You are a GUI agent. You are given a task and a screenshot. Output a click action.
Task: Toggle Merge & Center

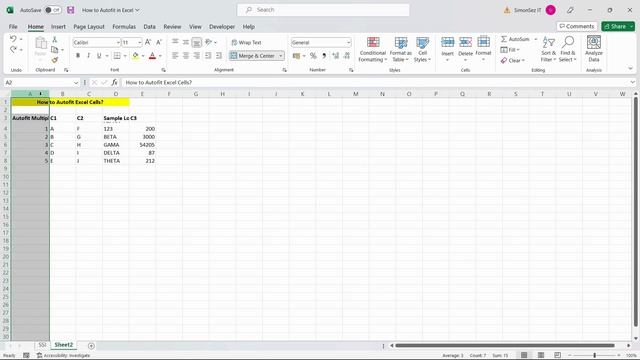(x=252, y=56)
